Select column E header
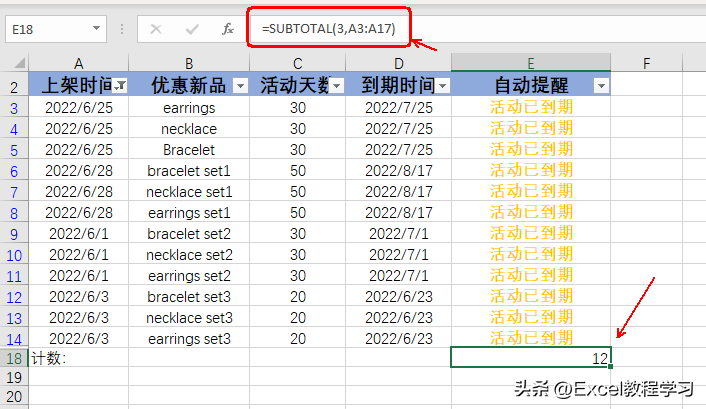 pos(531,63)
